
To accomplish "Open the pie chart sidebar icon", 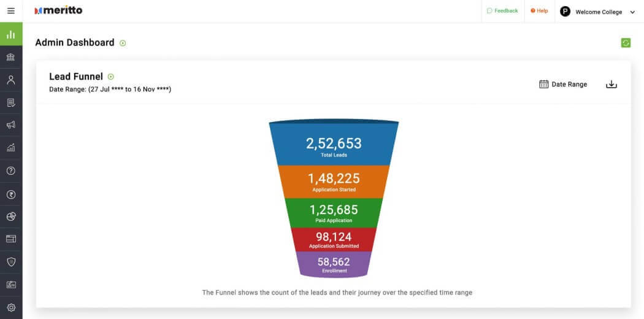I will click(11, 217).
